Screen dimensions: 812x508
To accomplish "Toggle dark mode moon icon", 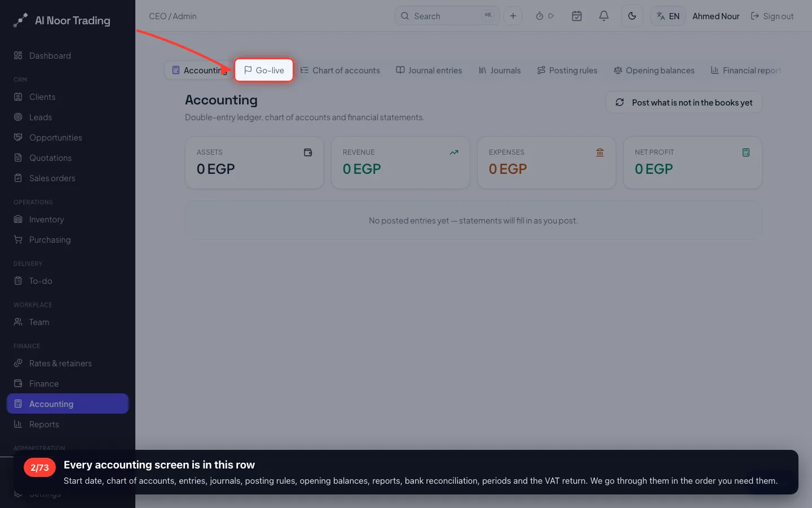I will coord(632,16).
